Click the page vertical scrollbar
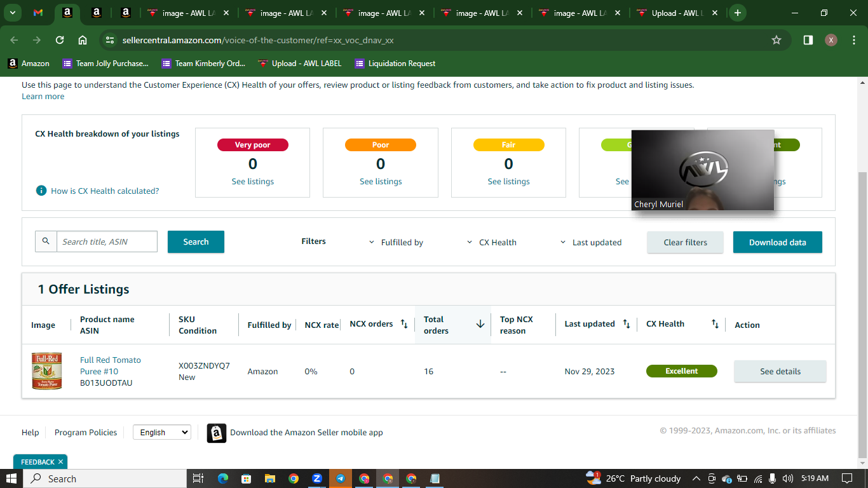 tap(862, 315)
